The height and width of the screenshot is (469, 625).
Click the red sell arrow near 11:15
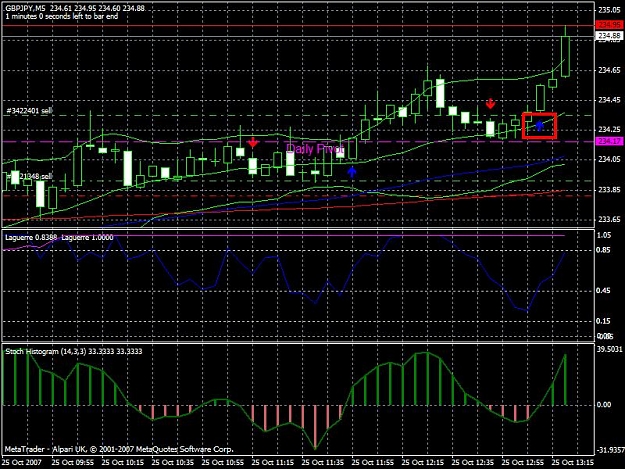tap(253, 142)
